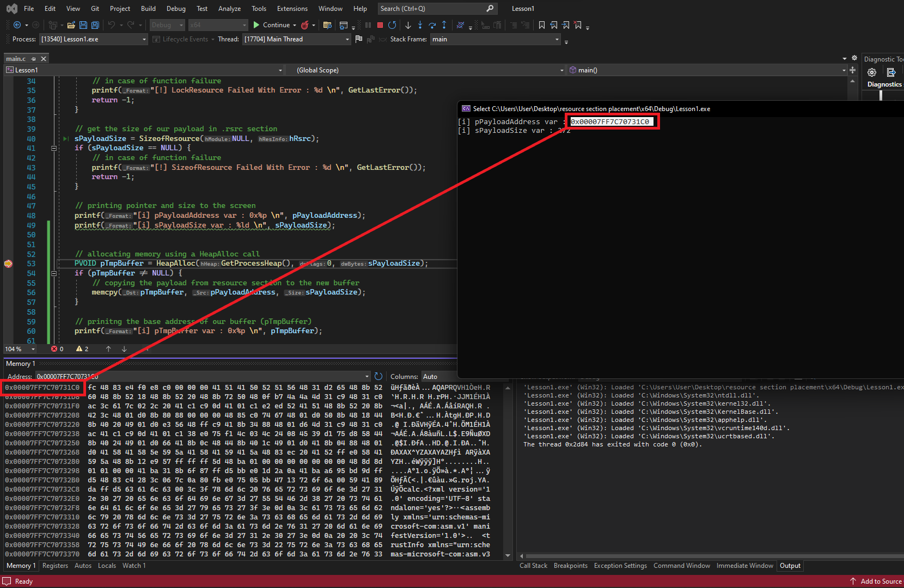Click the Hot Reload flame icon
This screenshot has height=588, width=904.
point(305,25)
